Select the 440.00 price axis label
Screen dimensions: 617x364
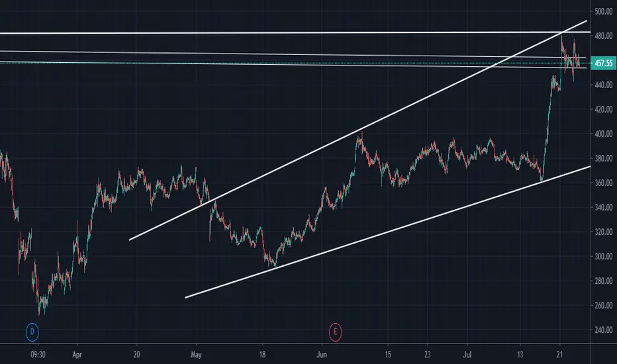click(x=604, y=85)
